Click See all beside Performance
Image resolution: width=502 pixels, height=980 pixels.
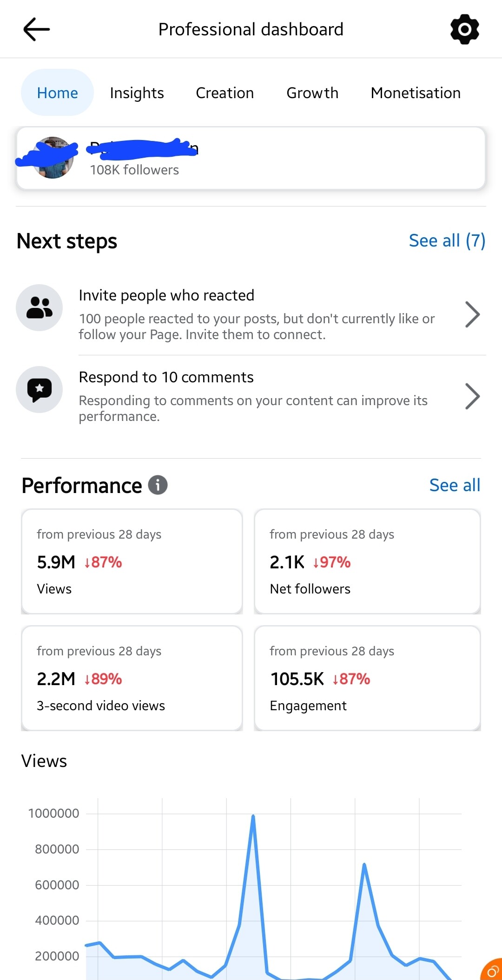[455, 485]
